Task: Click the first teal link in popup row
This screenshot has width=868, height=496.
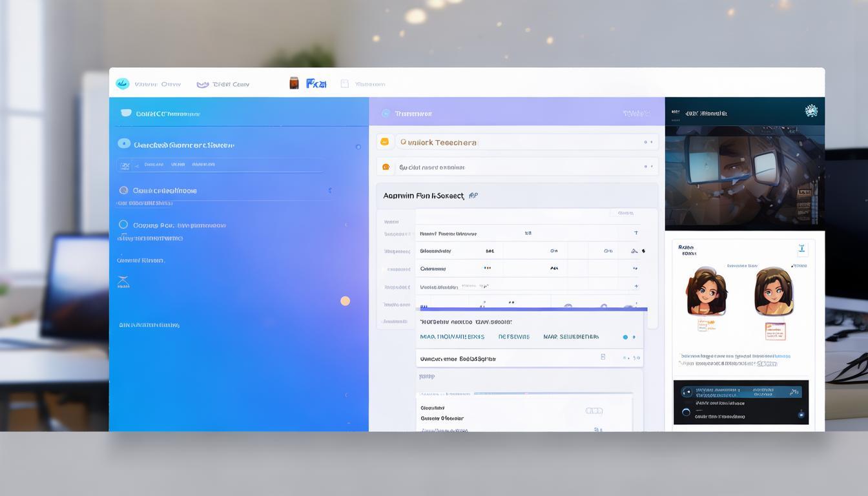Action: click(451, 336)
